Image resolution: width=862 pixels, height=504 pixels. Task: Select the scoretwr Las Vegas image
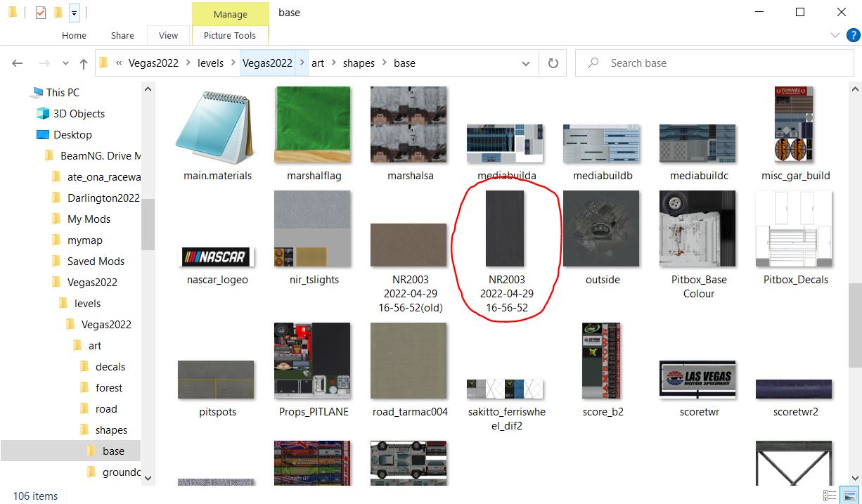point(697,390)
